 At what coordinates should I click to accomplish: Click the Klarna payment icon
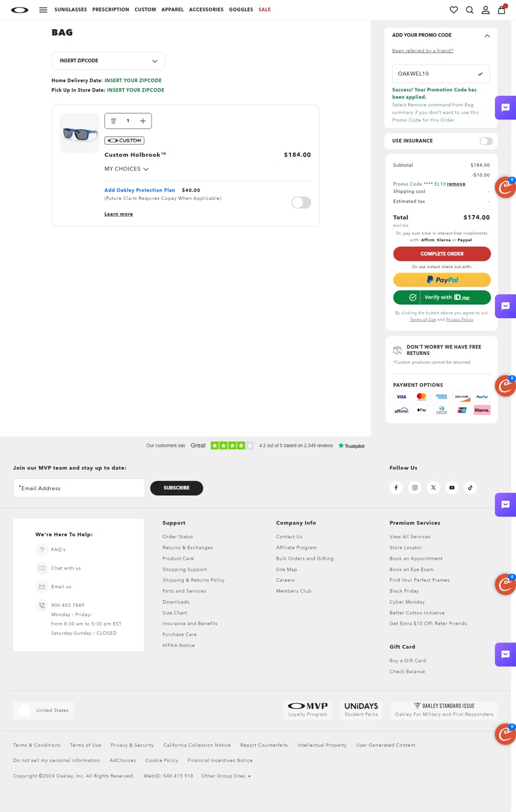[x=482, y=410]
